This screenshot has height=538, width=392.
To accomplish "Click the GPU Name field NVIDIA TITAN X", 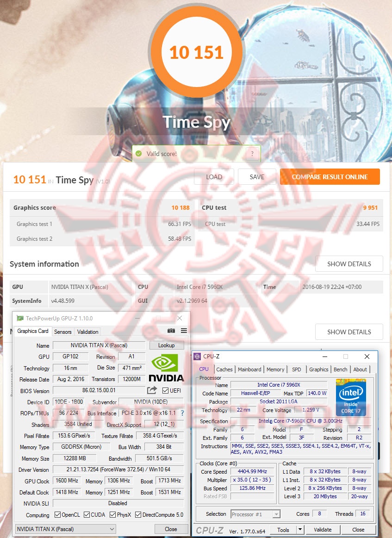I will pos(99,345).
